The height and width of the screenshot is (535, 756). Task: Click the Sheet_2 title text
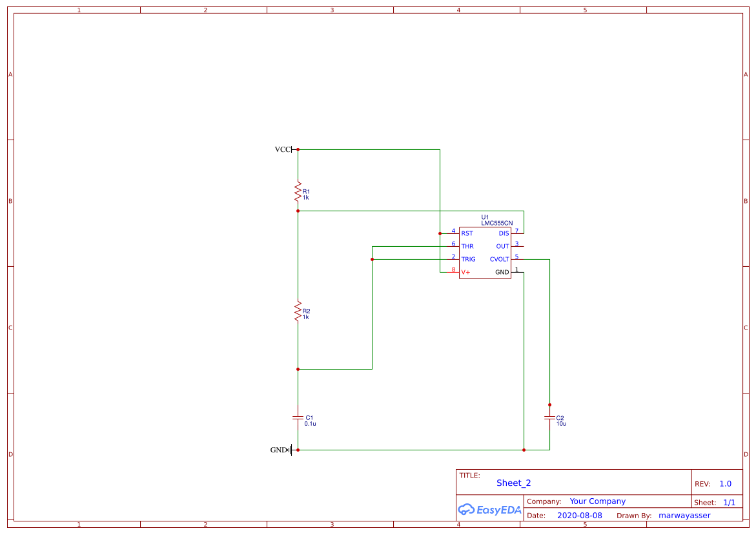click(513, 483)
